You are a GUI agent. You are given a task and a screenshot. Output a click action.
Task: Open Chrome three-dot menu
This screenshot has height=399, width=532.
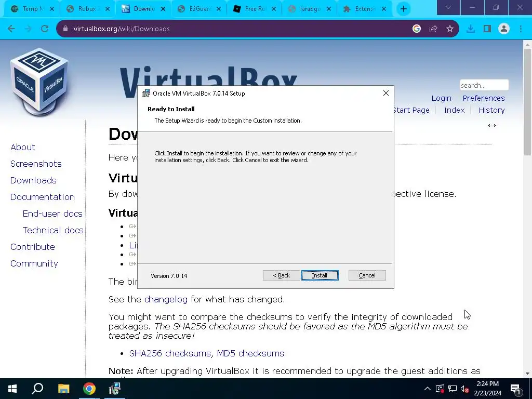[x=521, y=29]
